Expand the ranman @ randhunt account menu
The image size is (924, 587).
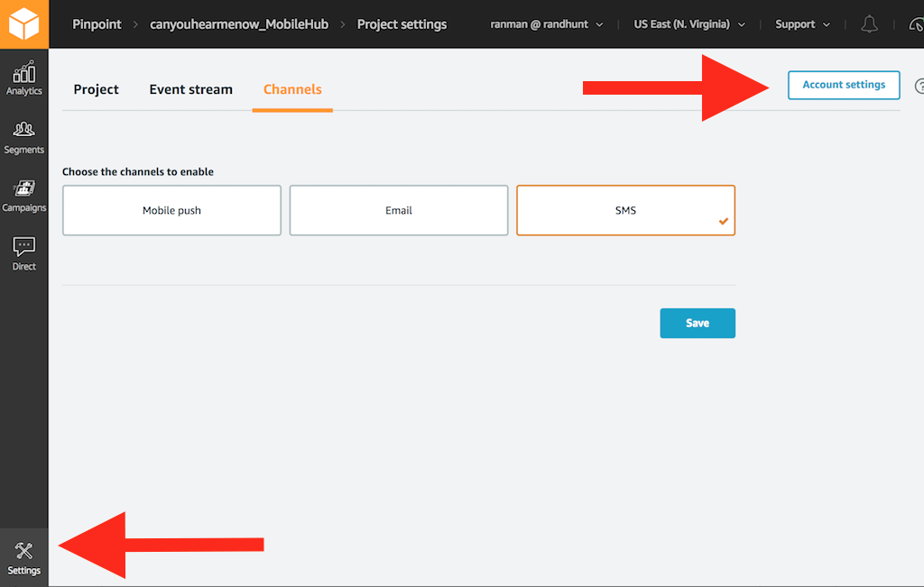click(546, 24)
